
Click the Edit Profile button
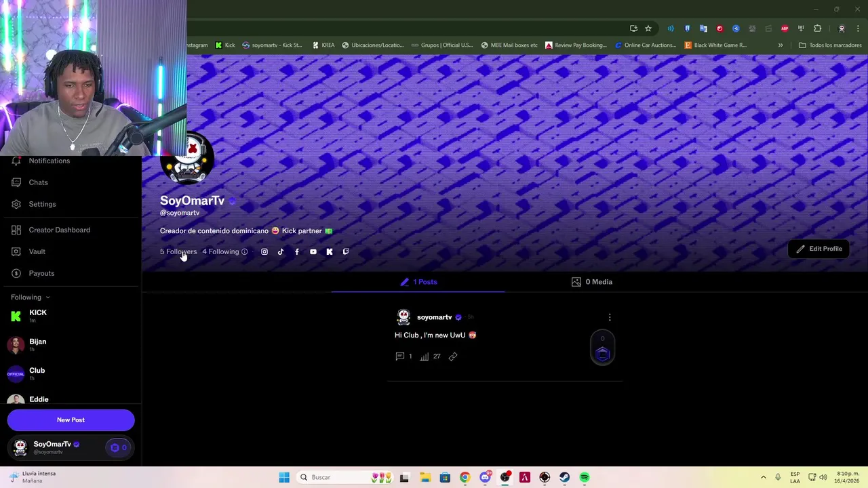pyautogui.click(x=819, y=249)
